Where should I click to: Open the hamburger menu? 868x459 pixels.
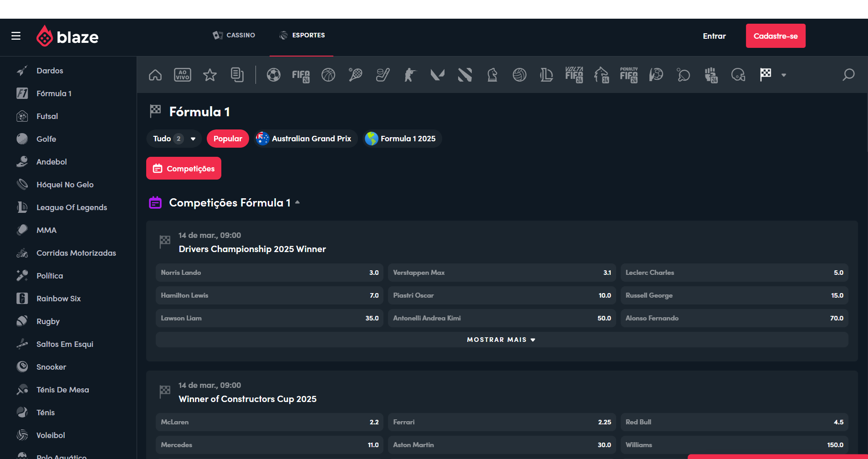coord(16,36)
